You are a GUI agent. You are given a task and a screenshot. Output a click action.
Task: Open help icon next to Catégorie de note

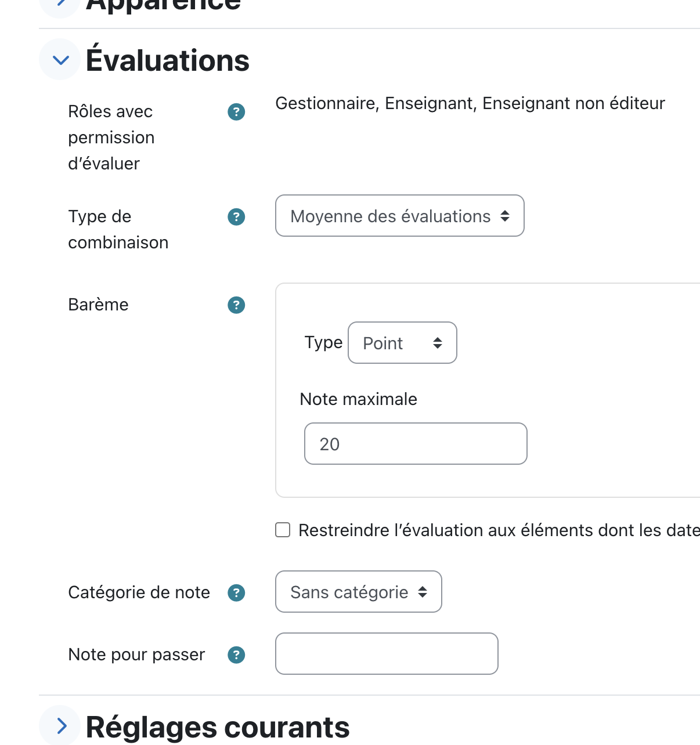tap(236, 592)
